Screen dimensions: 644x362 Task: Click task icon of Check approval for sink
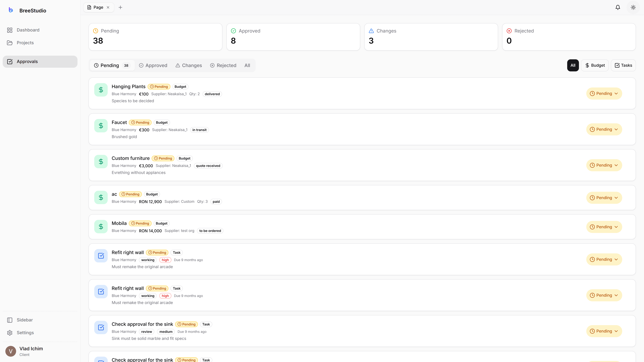(x=101, y=327)
